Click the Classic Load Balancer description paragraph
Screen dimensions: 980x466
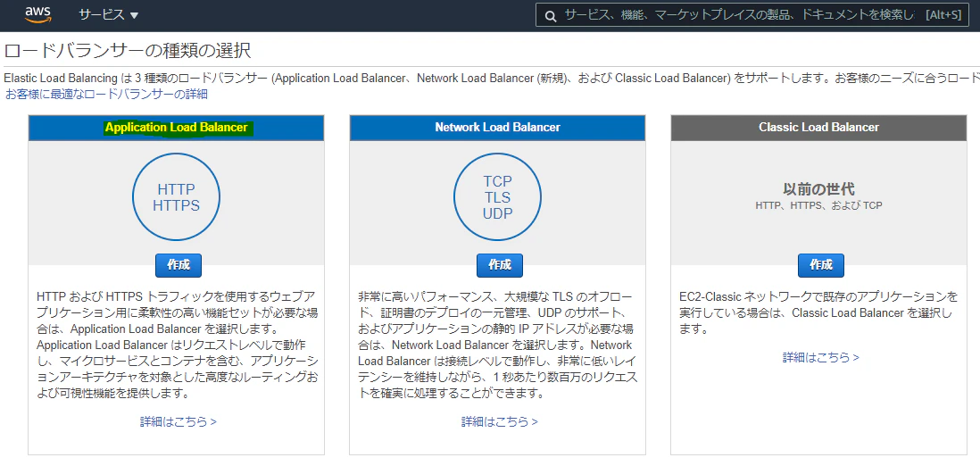click(818, 312)
